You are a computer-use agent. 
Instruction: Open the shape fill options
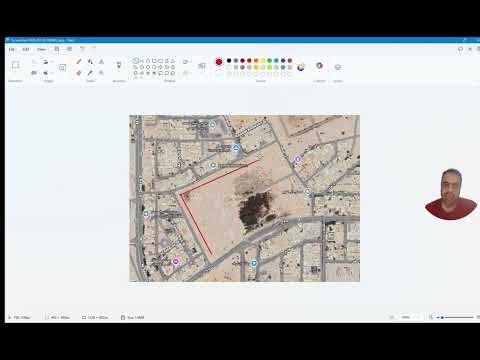(186, 73)
